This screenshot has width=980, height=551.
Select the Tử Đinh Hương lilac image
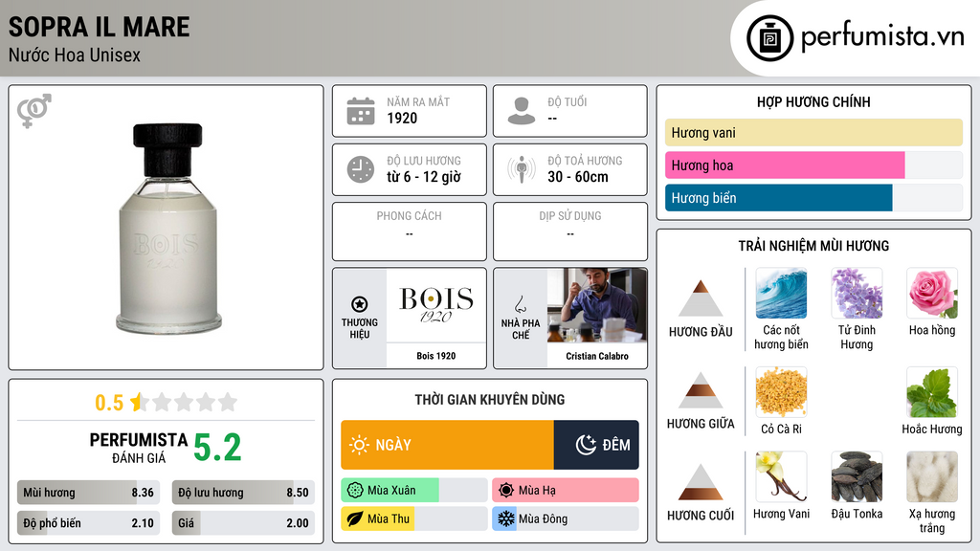click(x=857, y=293)
